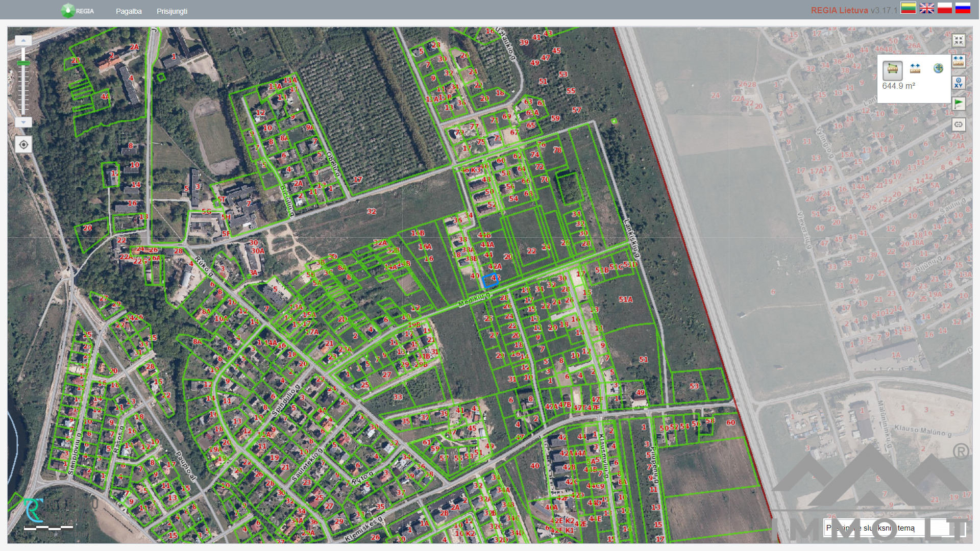Switch language to Polish flag
980x551 pixels.
click(945, 8)
